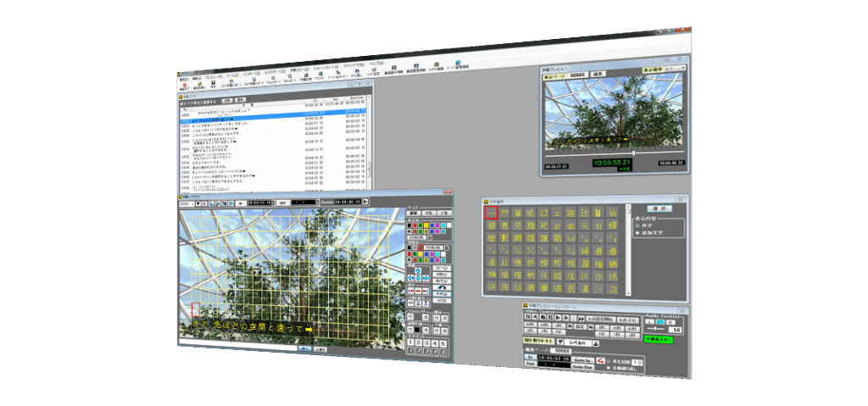Click the Goto In button
Image resolution: width=868 pixels, height=406 pixels.
coord(581,360)
